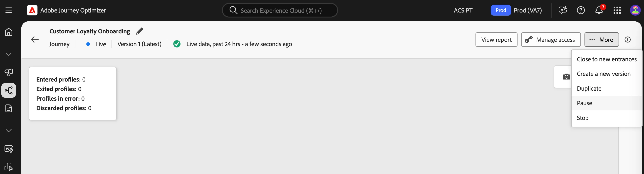Image resolution: width=644 pixels, height=174 pixels.
Task: Go to Home in sidebar
Action: 8,32
